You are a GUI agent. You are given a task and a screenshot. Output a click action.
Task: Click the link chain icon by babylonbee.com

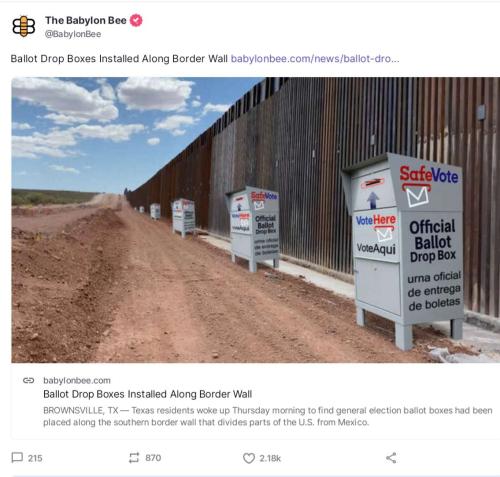(x=29, y=380)
